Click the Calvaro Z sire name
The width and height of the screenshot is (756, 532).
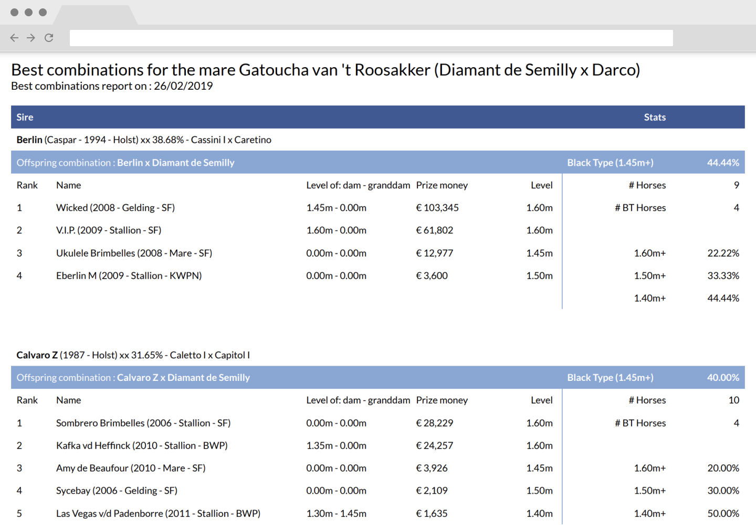click(x=37, y=355)
